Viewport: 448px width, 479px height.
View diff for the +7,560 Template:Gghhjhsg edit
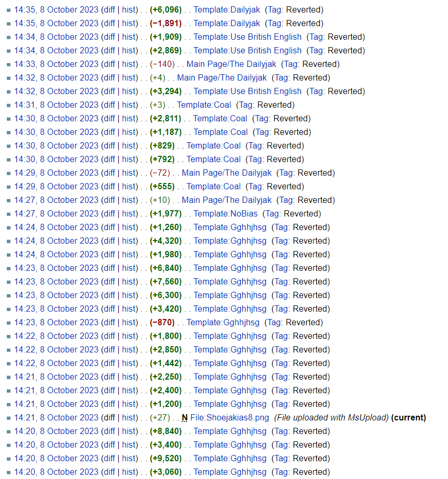(109, 282)
